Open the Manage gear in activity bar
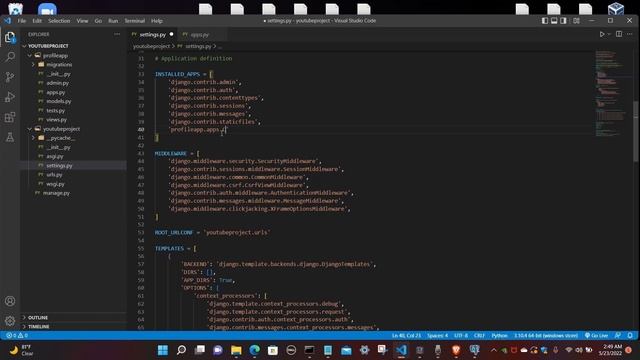The image size is (640, 360). coord(10,321)
